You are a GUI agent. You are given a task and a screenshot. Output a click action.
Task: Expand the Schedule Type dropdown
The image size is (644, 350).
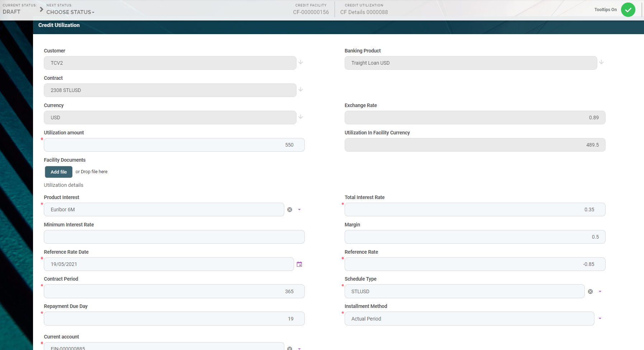click(x=600, y=292)
